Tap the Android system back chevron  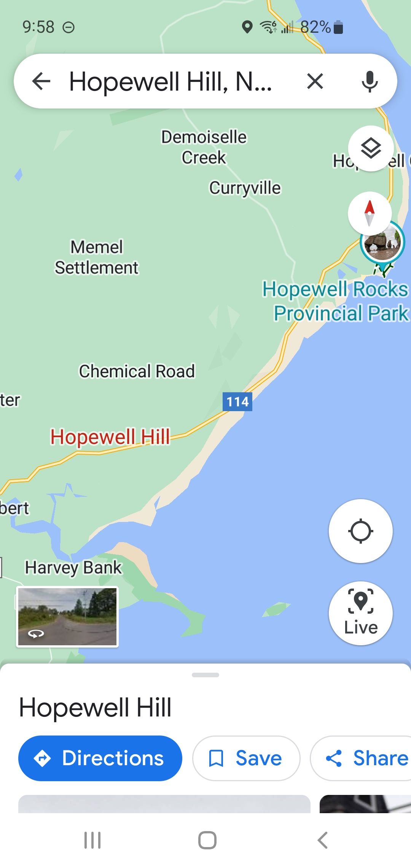pos(322,840)
